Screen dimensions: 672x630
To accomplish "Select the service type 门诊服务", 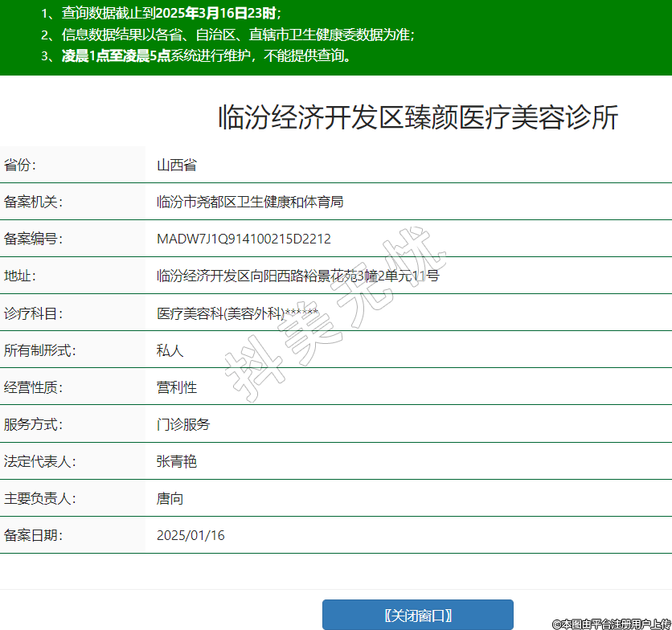I will point(183,424).
